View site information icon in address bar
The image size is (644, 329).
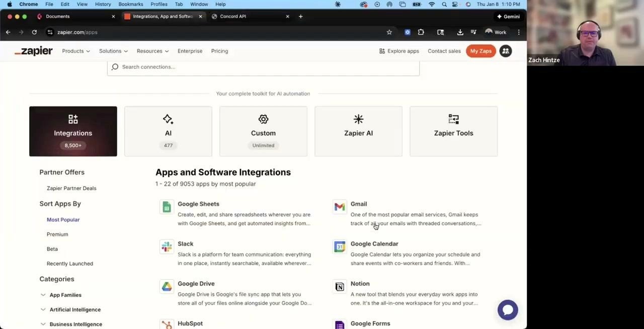pos(50,32)
